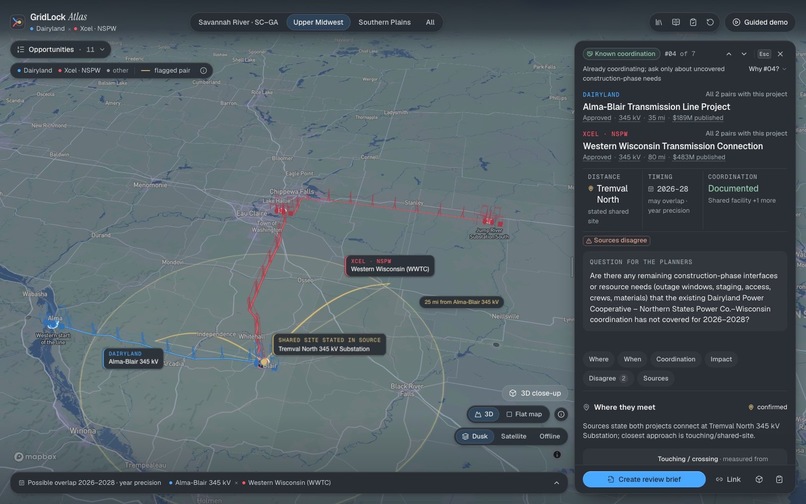Click Create review brief button
The image size is (806, 504).
pyautogui.click(x=644, y=479)
